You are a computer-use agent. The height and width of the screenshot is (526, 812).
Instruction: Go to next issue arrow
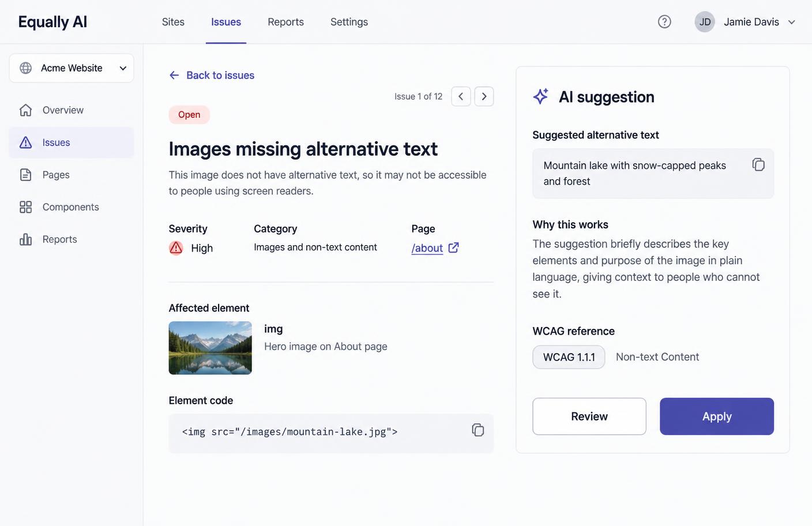pos(484,96)
